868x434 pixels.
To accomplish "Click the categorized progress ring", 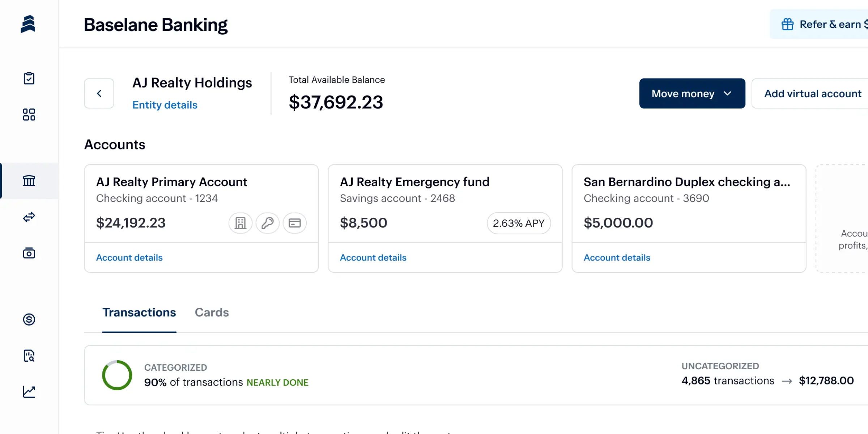I will (x=117, y=375).
